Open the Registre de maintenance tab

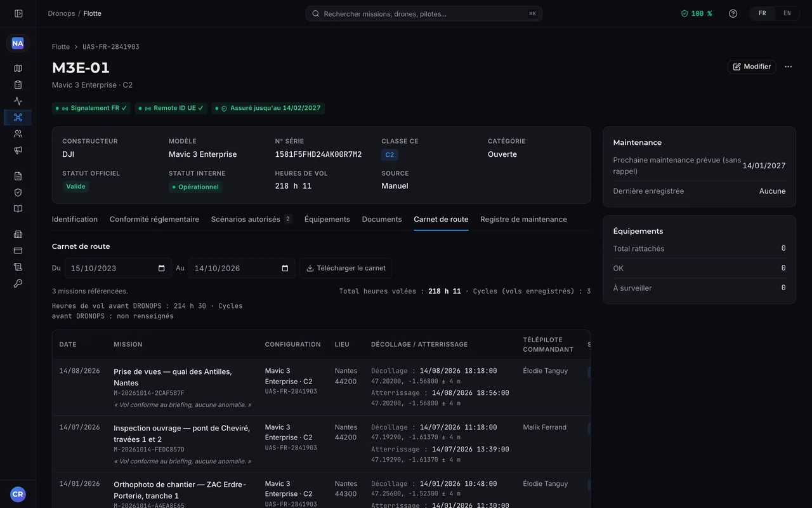[x=523, y=219]
